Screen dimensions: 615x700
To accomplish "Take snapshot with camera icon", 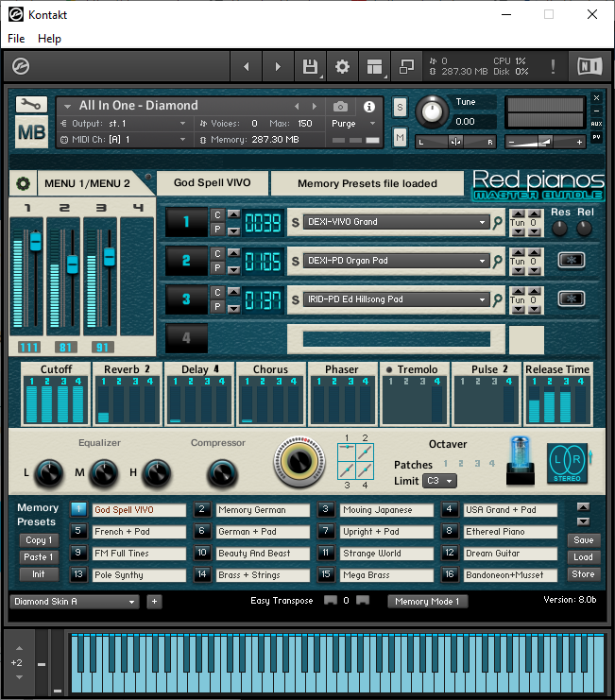I will 340,106.
